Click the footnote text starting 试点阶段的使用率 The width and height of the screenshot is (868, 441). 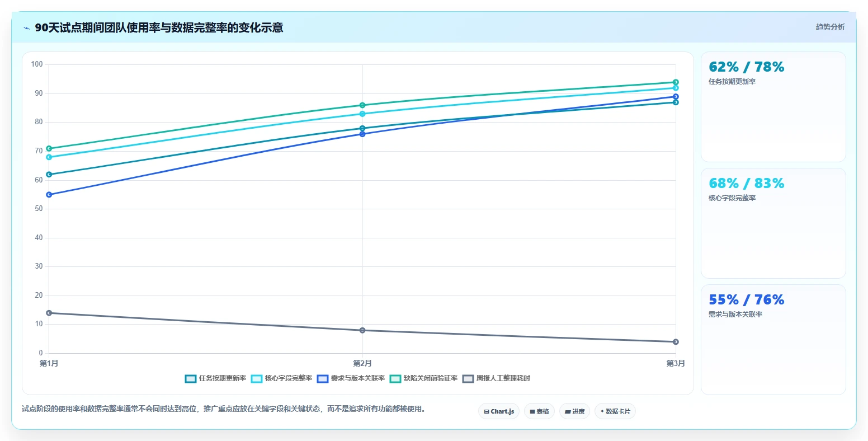pos(225,409)
